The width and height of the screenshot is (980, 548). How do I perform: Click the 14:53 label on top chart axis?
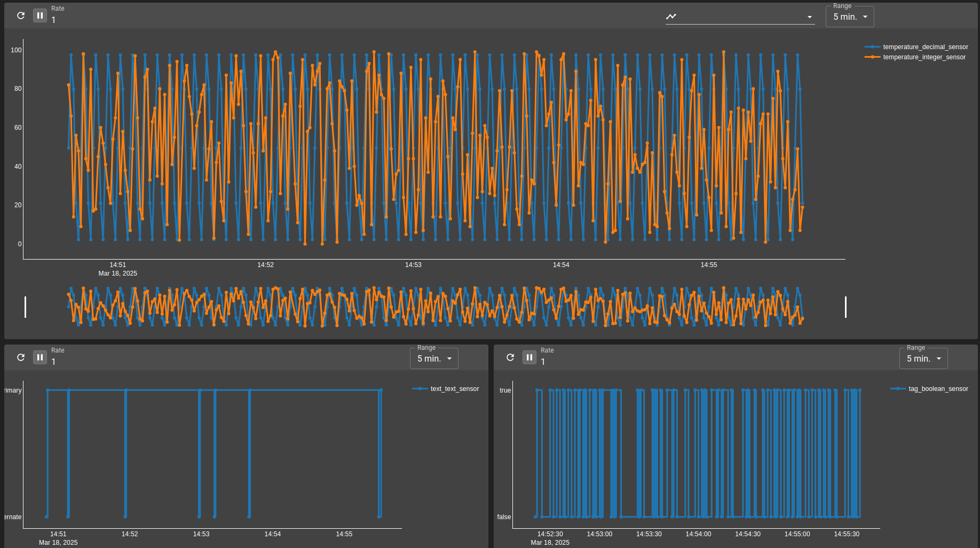[x=413, y=265]
